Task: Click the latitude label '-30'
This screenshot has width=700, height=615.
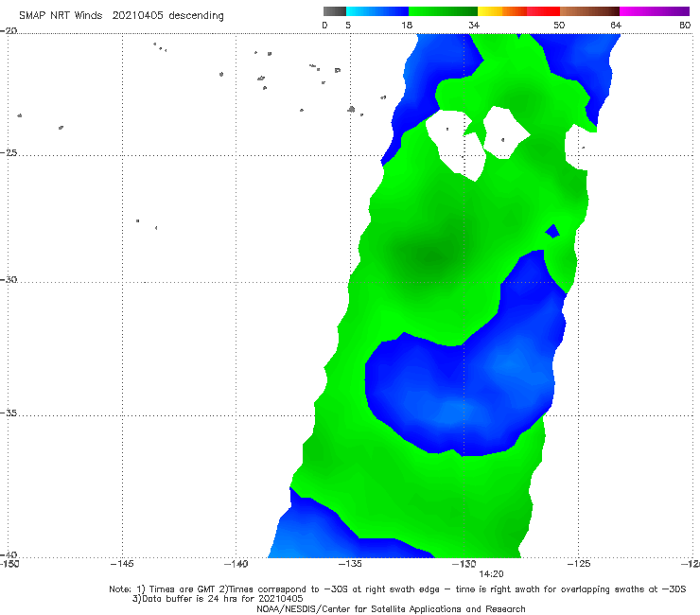Action: (9, 279)
